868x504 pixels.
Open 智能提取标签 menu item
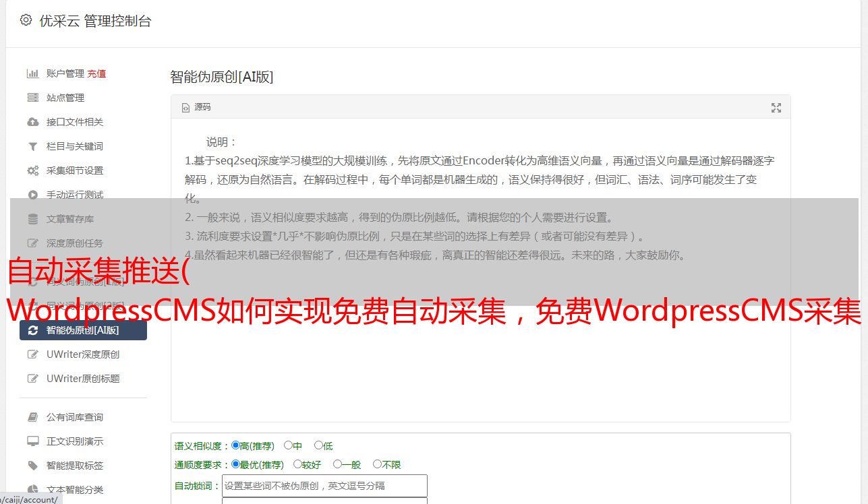(x=75, y=466)
